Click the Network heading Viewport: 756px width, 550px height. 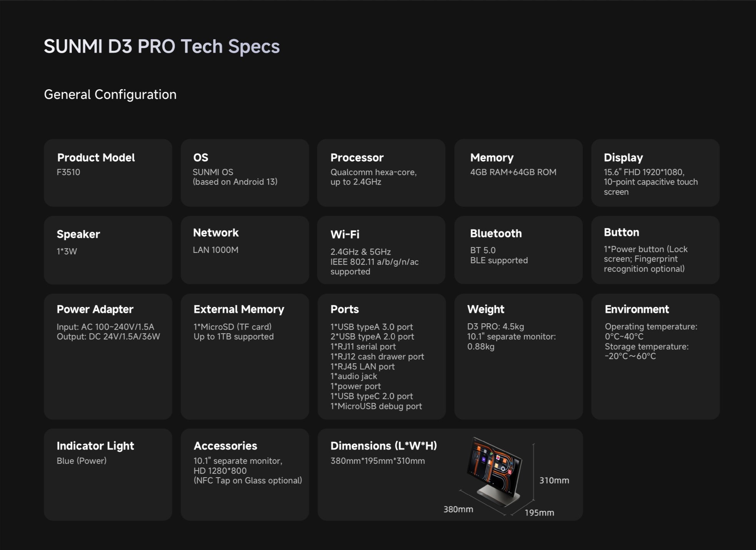[216, 232]
